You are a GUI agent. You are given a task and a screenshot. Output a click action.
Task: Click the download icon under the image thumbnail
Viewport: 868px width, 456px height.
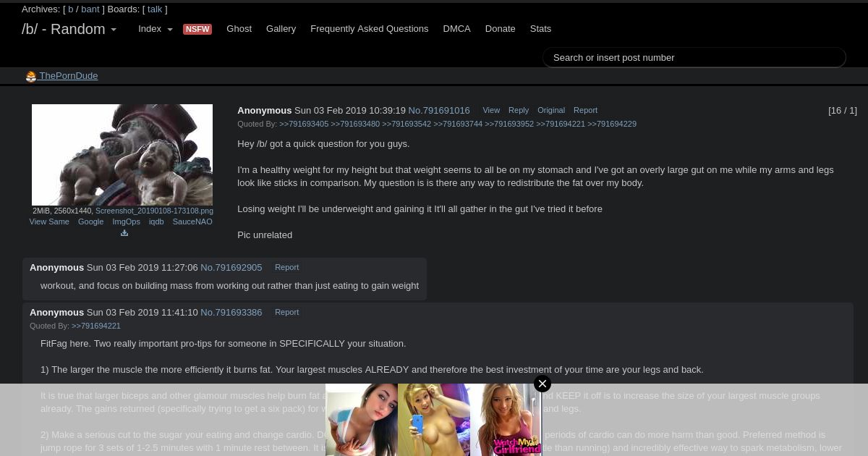coord(124,233)
